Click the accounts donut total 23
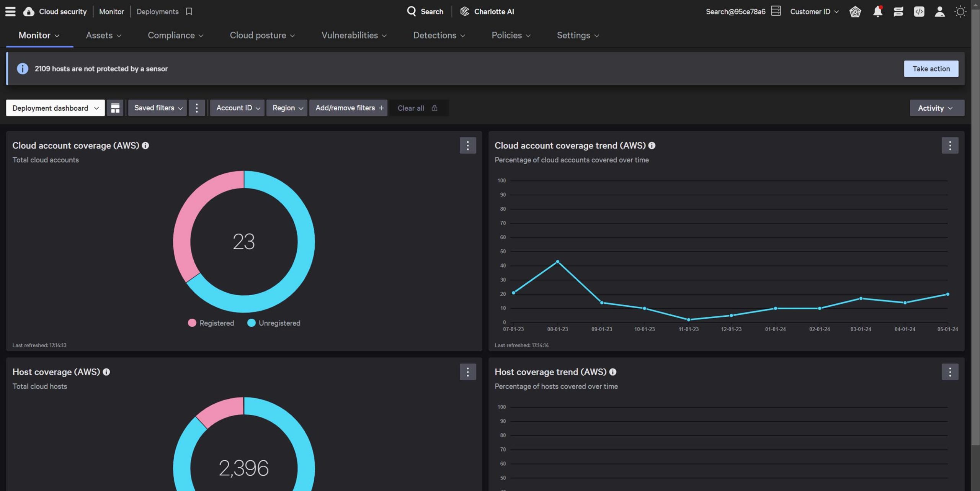 (244, 242)
